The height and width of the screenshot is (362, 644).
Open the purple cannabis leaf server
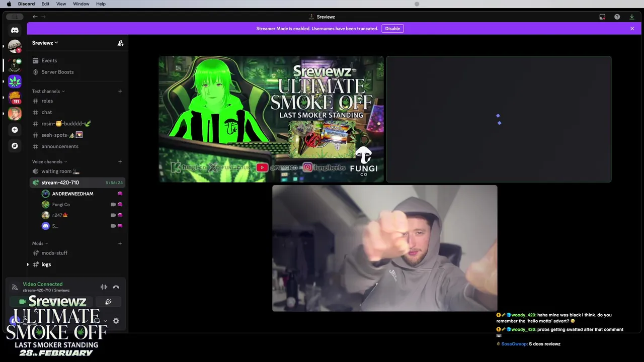pyautogui.click(x=15, y=81)
